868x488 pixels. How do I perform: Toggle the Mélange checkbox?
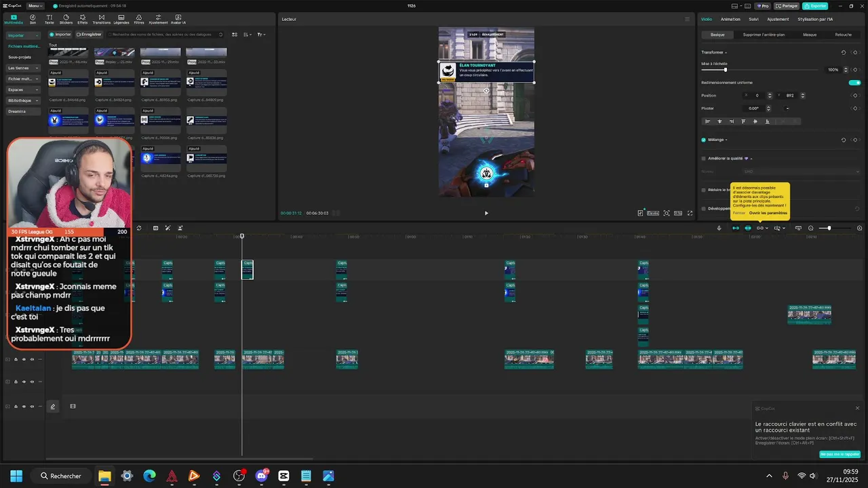coord(703,140)
